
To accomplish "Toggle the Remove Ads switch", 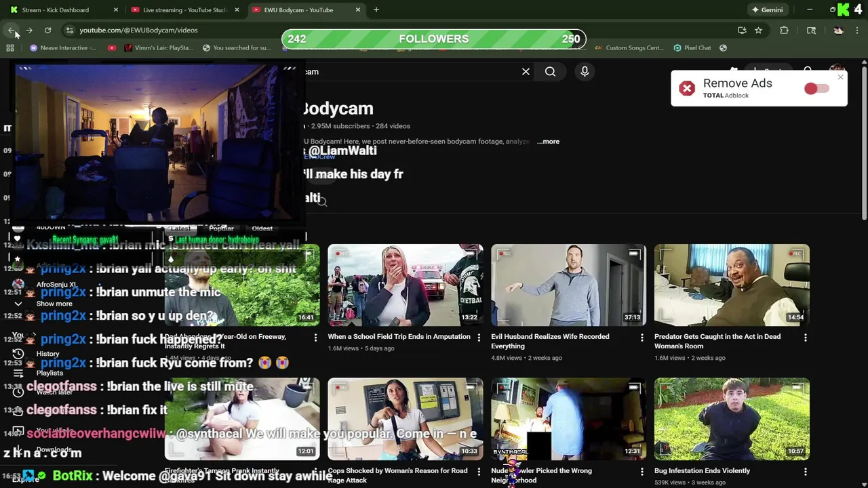I will point(816,89).
